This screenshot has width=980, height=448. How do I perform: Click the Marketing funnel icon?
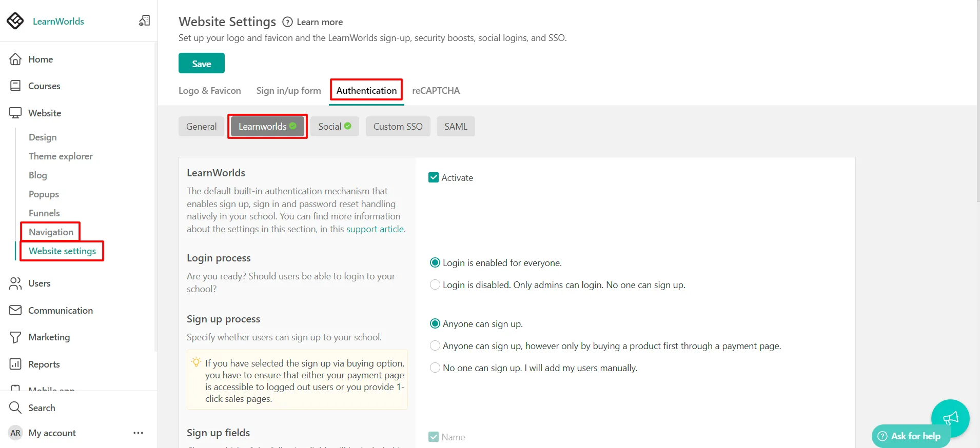tap(15, 337)
